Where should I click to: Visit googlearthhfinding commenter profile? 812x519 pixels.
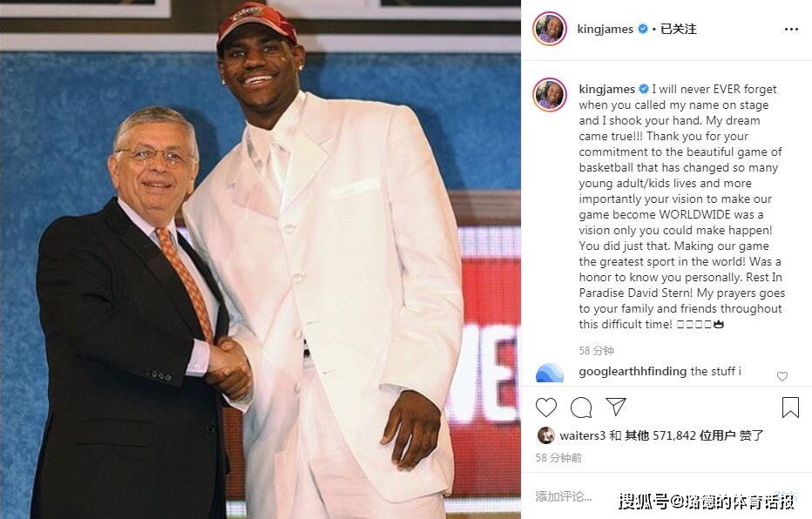pyautogui.click(x=633, y=371)
